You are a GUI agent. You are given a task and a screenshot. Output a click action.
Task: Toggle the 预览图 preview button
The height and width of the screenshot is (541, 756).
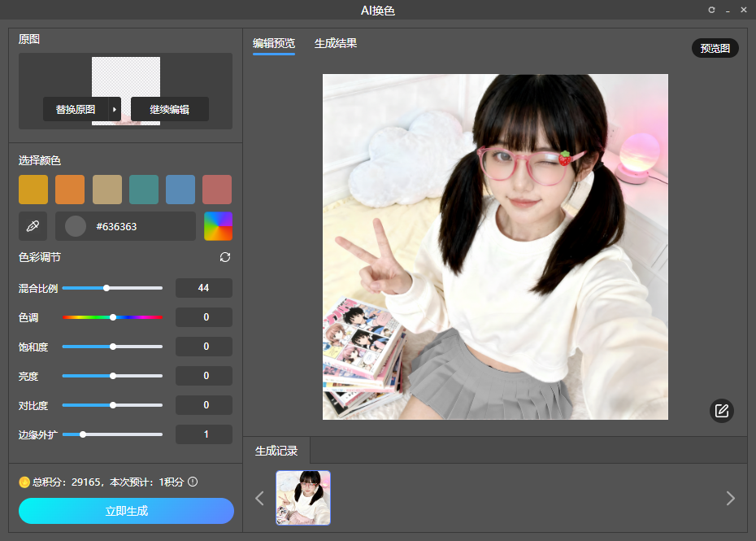(715, 48)
